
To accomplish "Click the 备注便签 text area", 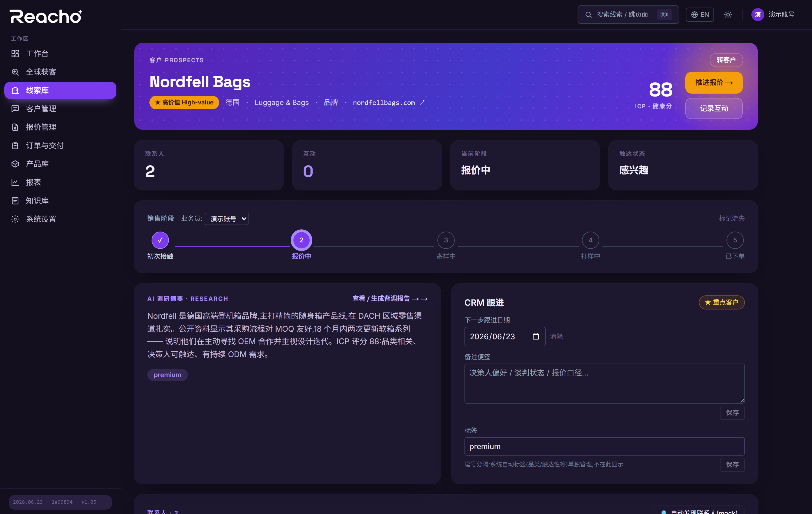I will click(604, 384).
